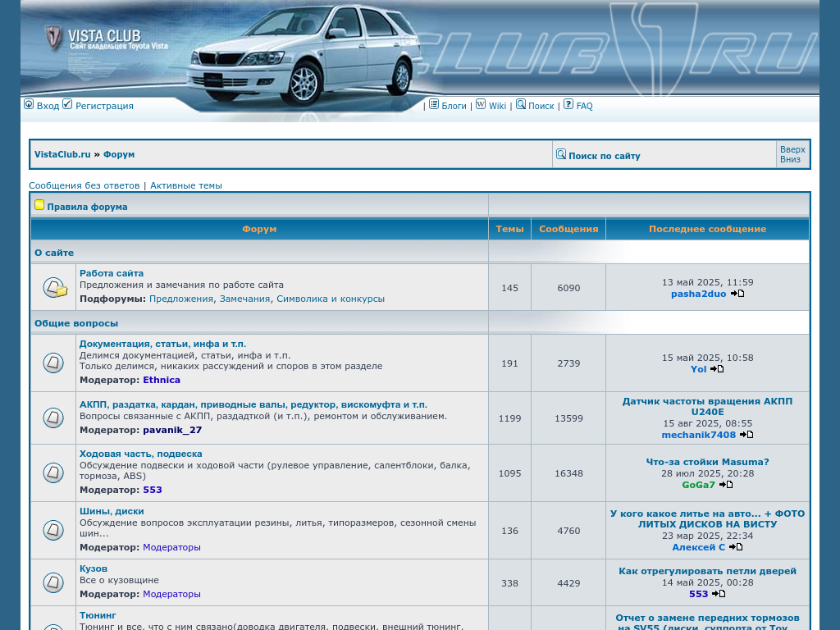Viewport: 840px width, 630px height.
Task: Open the Тюнинг forum
Action: (x=98, y=615)
